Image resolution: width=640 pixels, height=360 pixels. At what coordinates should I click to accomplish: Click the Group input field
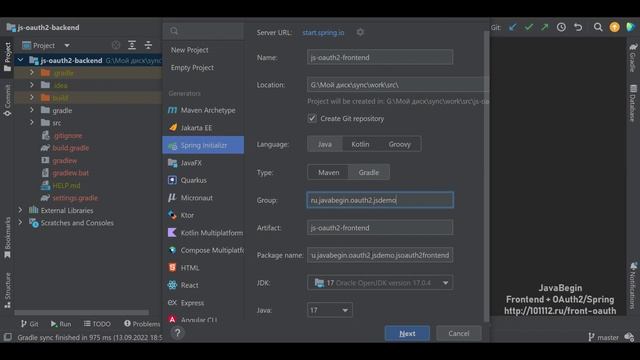point(380,200)
